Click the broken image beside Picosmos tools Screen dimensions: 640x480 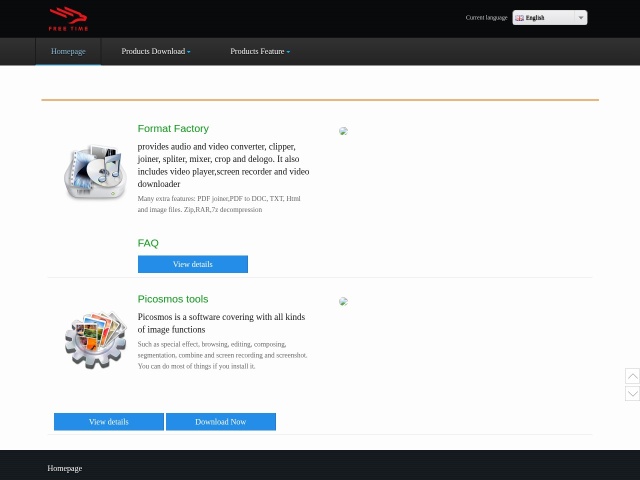click(343, 301)
